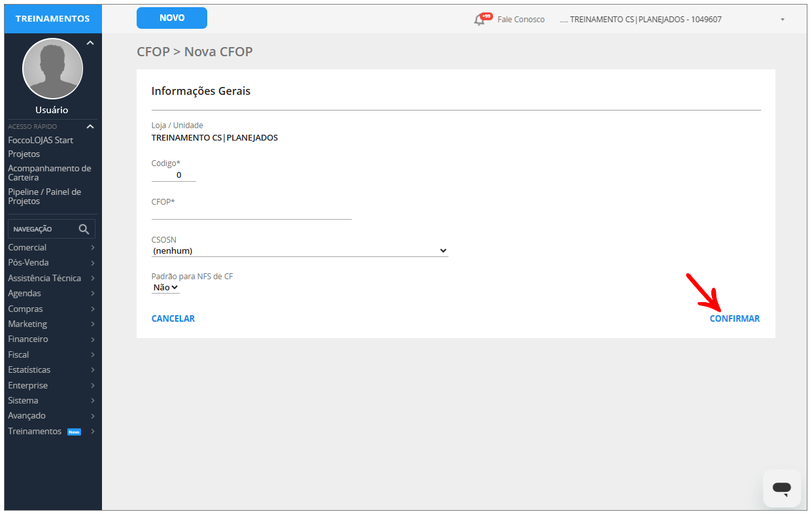Focus the Navegação search field
The width and height of the screenshot is (812, 514).
click(52, 229)
